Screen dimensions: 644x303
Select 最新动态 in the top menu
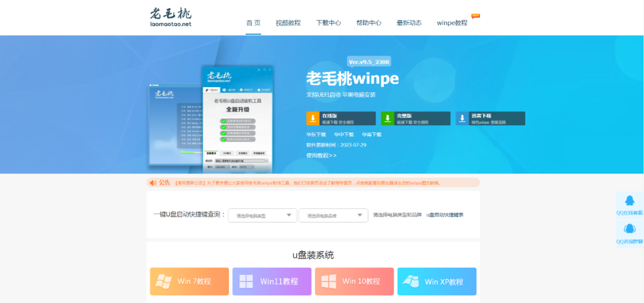(408, 23)
